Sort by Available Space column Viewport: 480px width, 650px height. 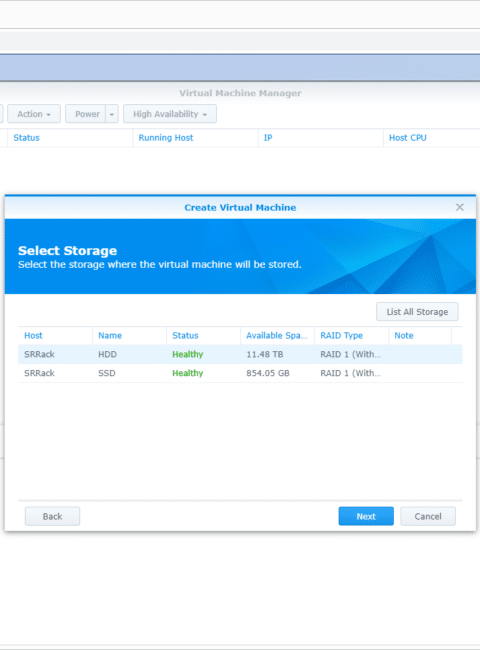[x=276, y=335]
